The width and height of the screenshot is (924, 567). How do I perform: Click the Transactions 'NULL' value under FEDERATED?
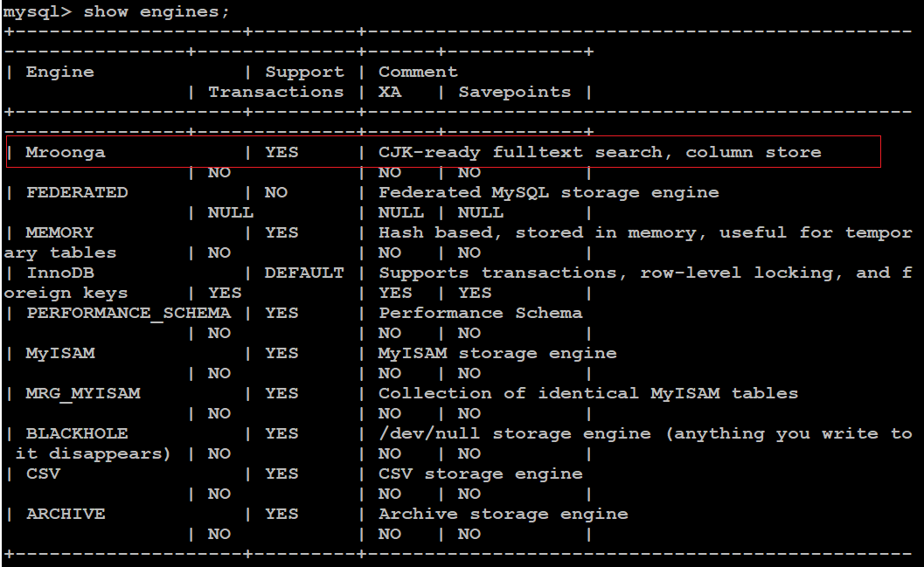(x=231, y=212)
